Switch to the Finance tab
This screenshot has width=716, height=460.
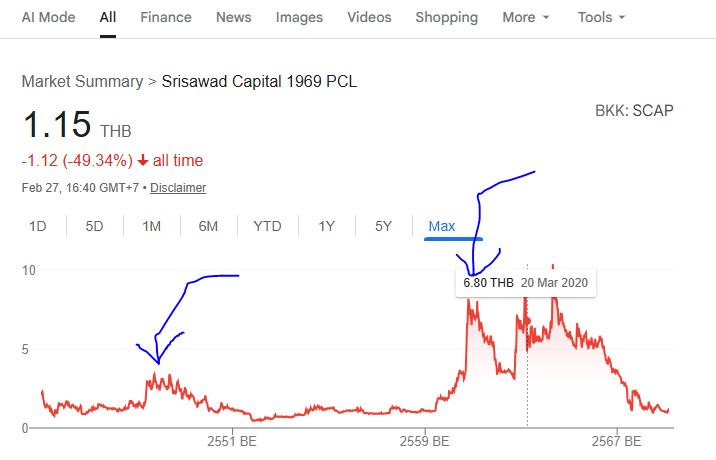click(166, 18)
